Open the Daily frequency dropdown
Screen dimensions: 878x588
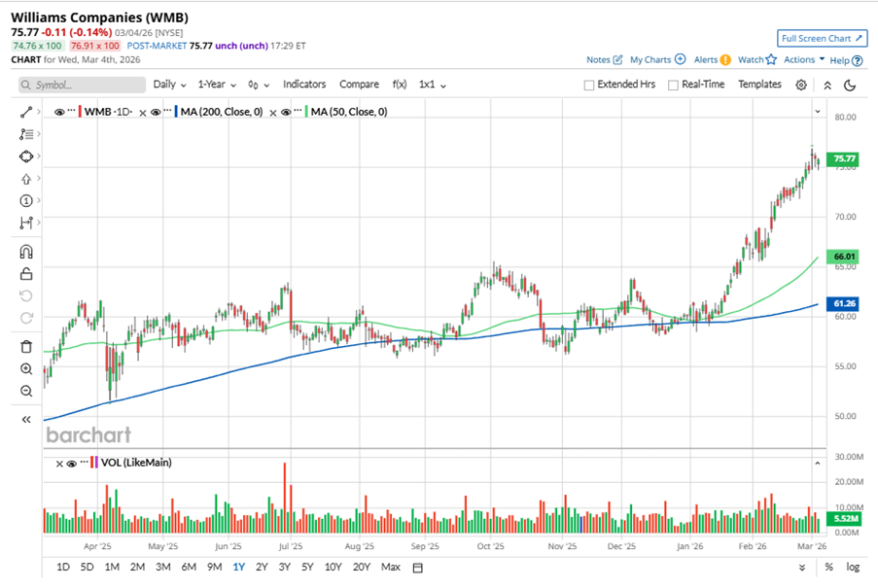[x=169, y=85]
